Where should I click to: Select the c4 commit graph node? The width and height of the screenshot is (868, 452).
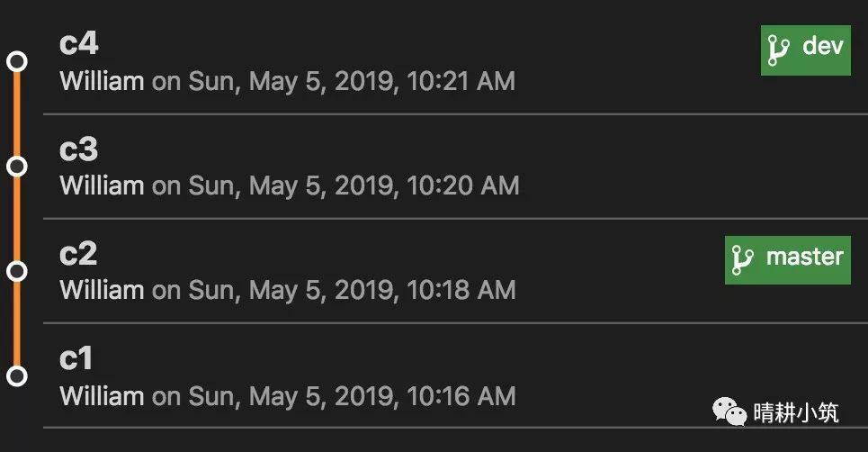click(x=16, y=61)
